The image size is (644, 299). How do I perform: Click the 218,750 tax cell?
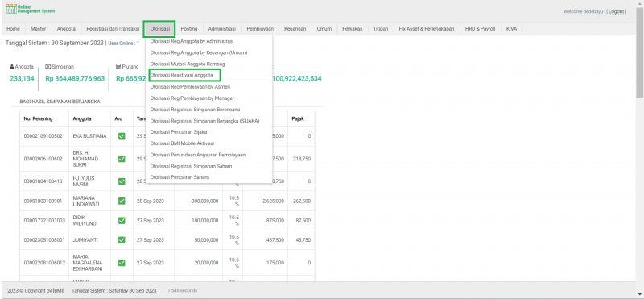(x=300, y=159)
